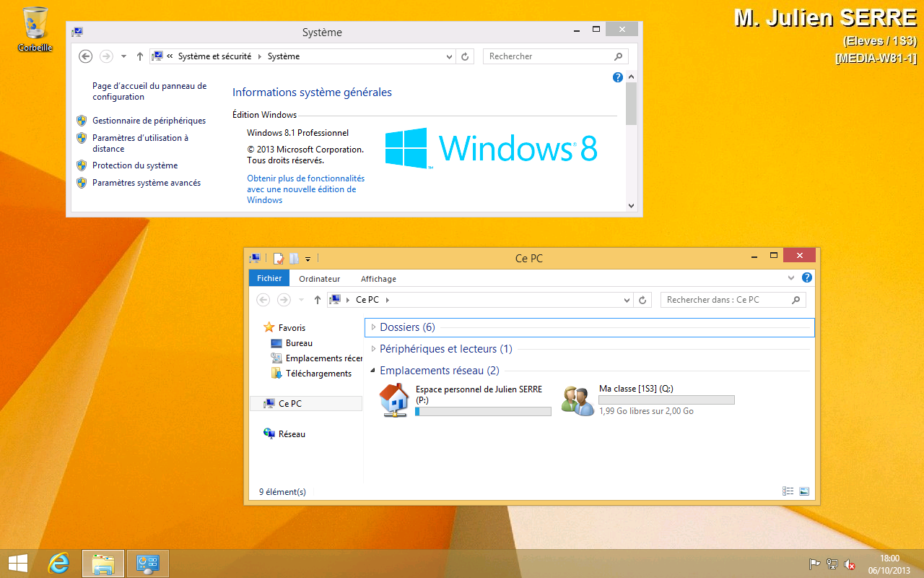This screenshot has height=578, width=924.
Task: Select Réseau in the navigation pane
Action: [284, 434]
